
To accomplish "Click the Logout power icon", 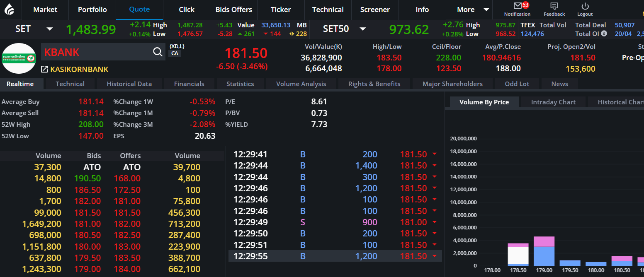I will point(585,6).
